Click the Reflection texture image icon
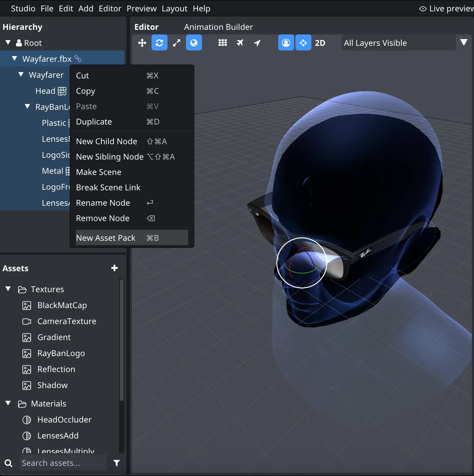The width and height of the screenshot is (474, 476). (27, 369)
